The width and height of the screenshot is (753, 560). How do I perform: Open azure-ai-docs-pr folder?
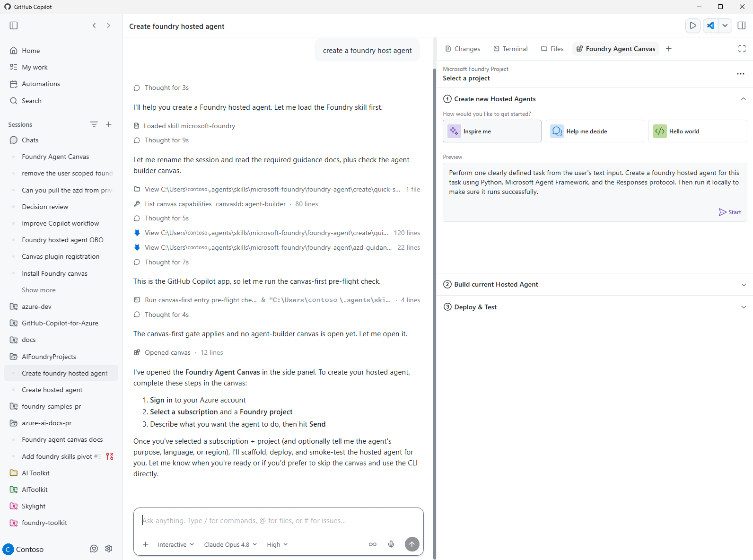point(46,423)
